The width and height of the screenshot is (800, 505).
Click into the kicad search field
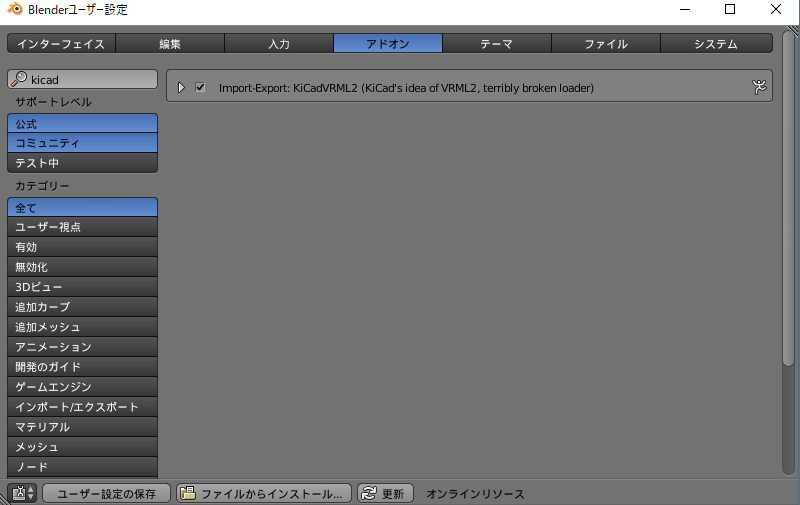(x=82, y=79)
